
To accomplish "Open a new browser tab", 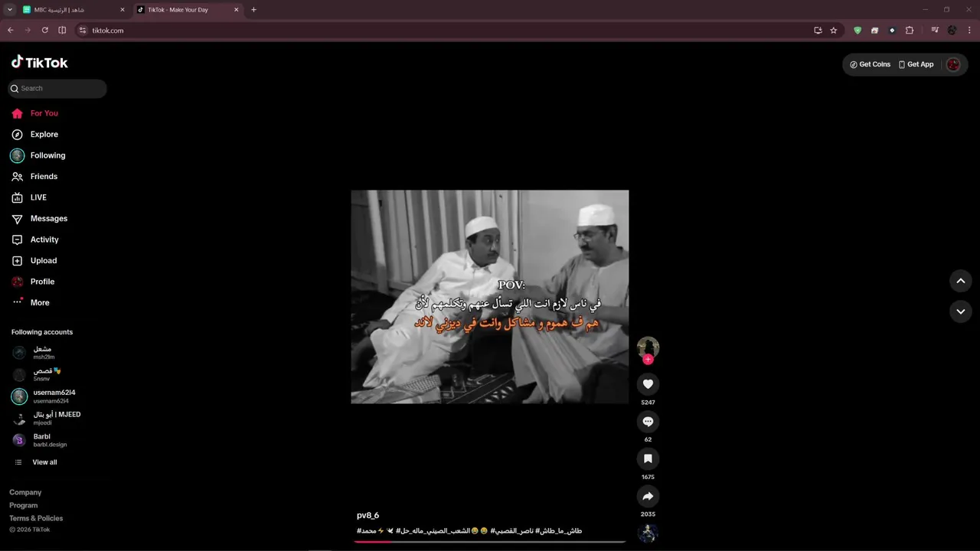I will 253,10.
